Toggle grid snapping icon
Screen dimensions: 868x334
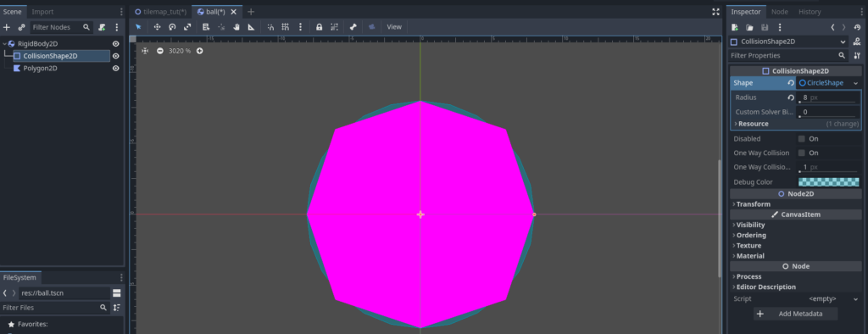[286, 26]
